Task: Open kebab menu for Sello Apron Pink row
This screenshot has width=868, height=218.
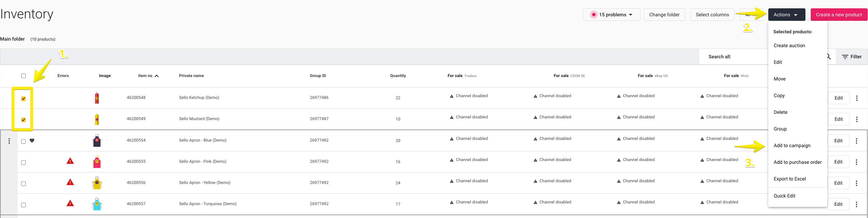Action: [856, 162]
